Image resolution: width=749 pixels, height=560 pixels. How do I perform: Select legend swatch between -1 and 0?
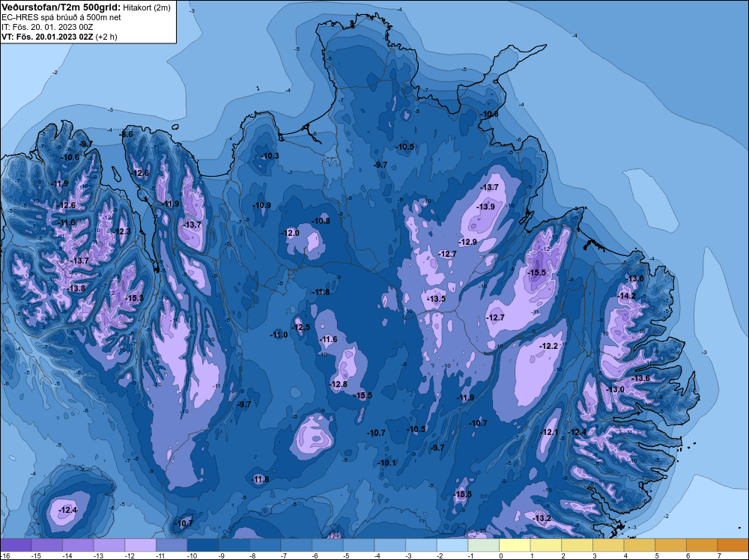tap(483, 545)
